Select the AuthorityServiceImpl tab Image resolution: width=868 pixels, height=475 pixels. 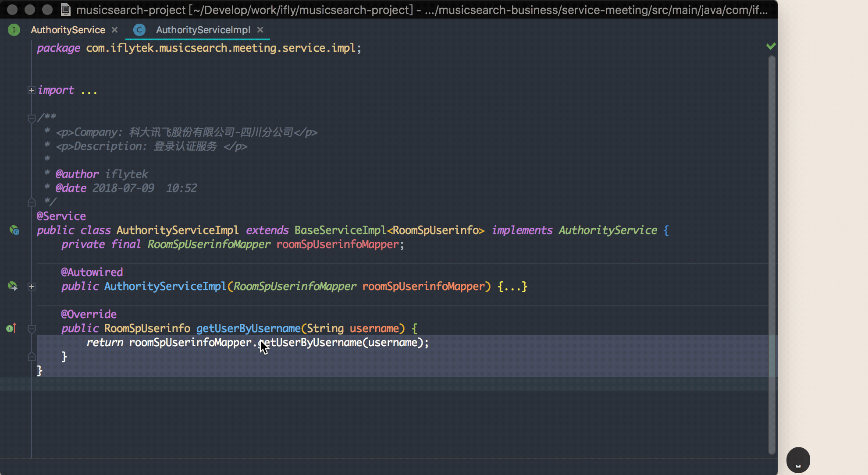point(203,30)
